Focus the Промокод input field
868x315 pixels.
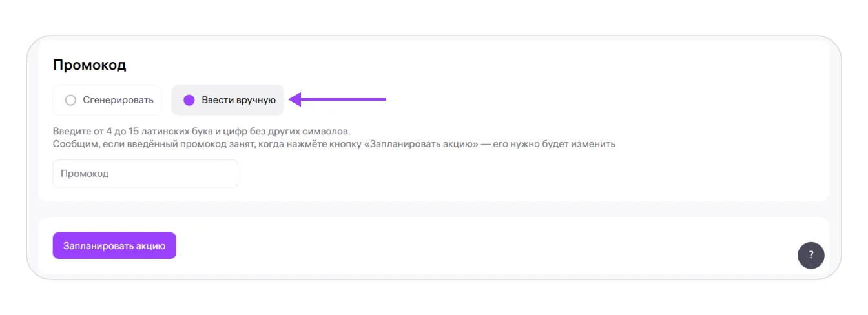click(x=145, y=174)
